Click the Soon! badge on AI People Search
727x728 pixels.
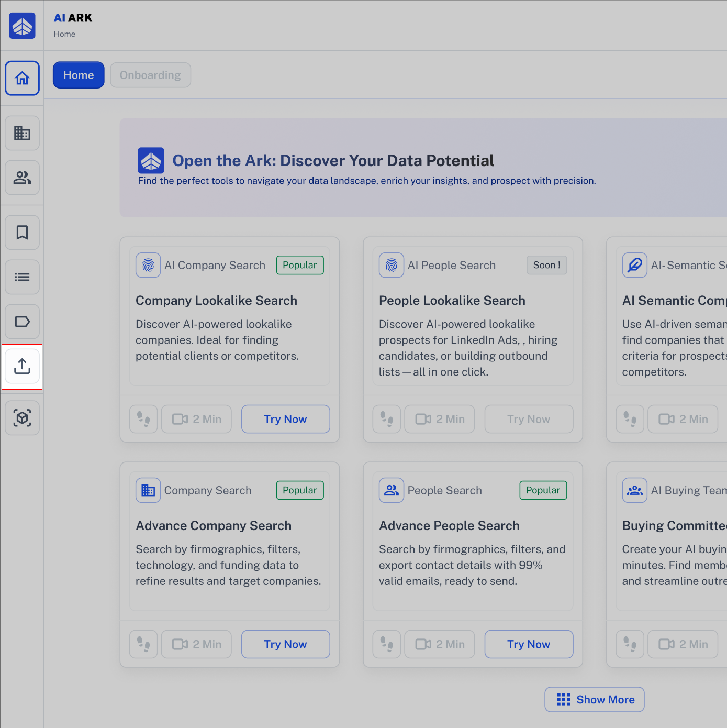547,265
